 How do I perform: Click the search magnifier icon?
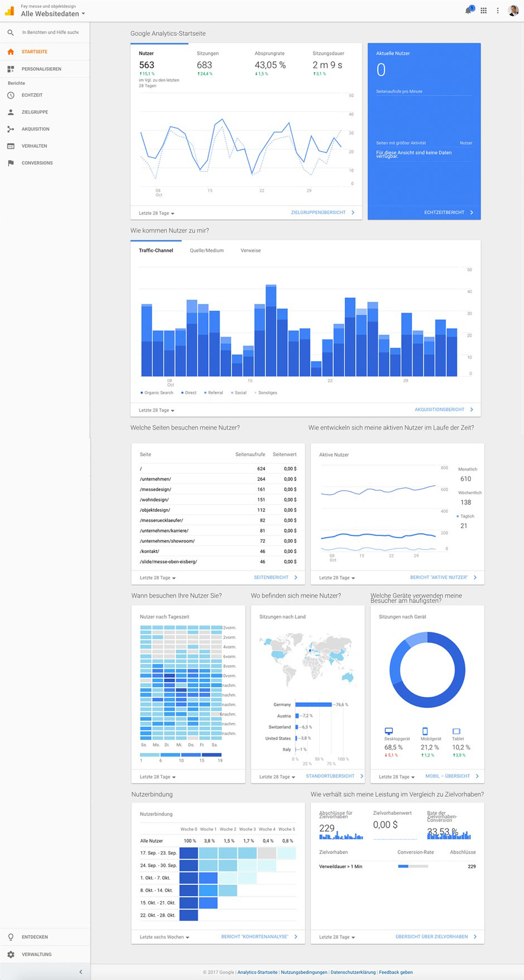click(11, 32)
